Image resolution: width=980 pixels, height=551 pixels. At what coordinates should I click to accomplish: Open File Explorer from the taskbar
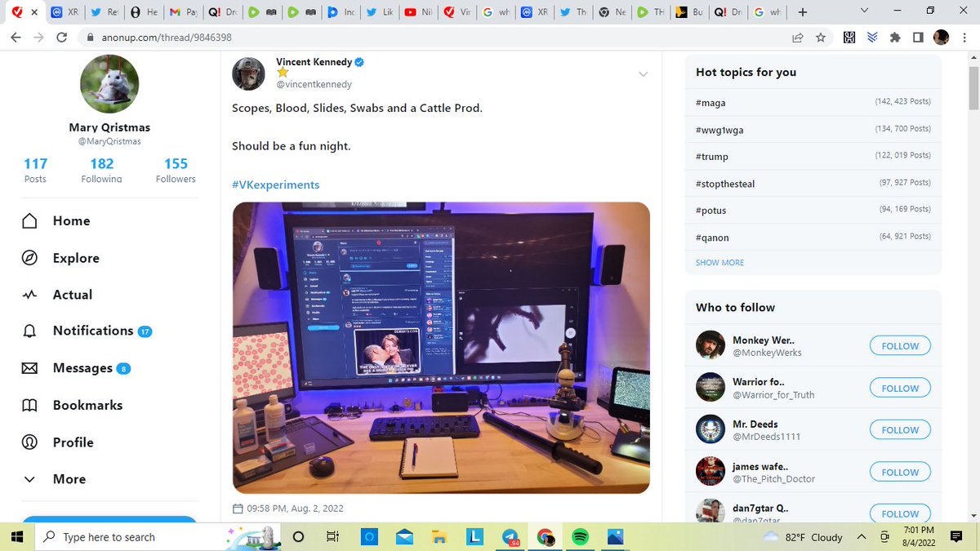click(439, 536)
